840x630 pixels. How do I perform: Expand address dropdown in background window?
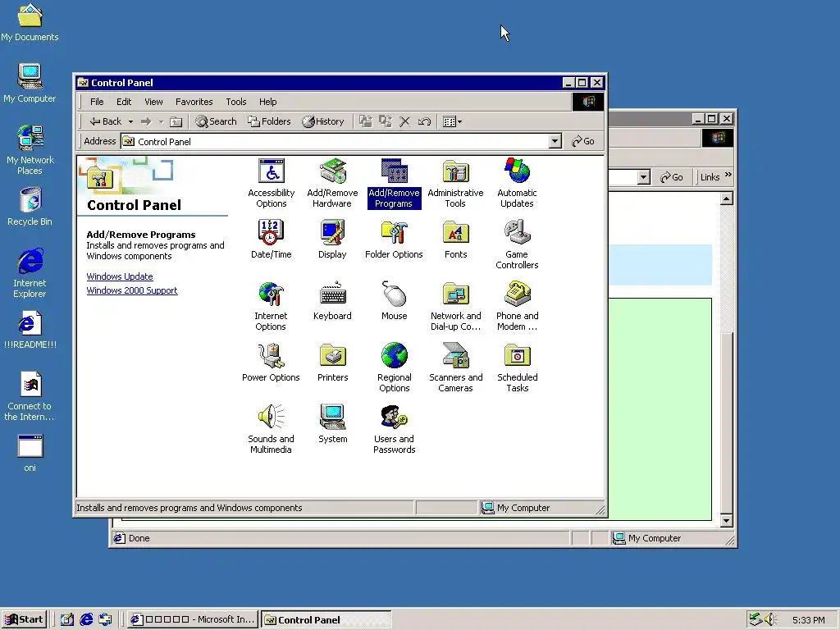tap(644, 177)
